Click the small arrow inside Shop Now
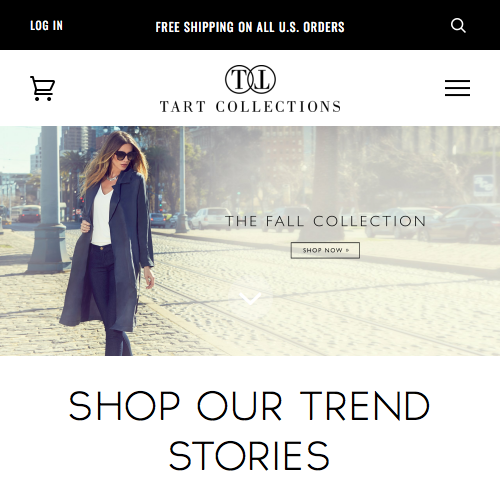 348,250
